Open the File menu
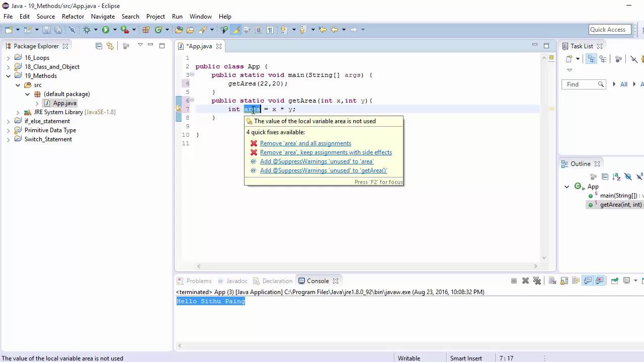 point(8,17)
